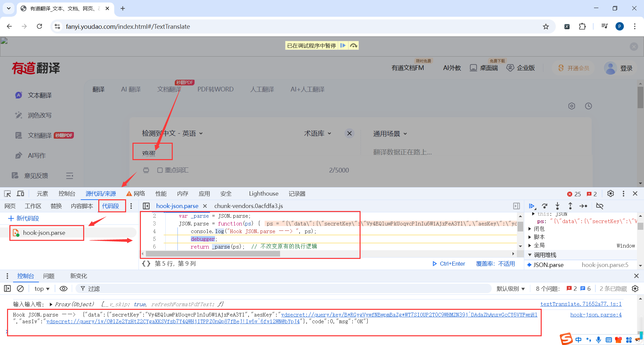The image size is (644, 345).
Task: Clear the console output
Action: [20, 288]
